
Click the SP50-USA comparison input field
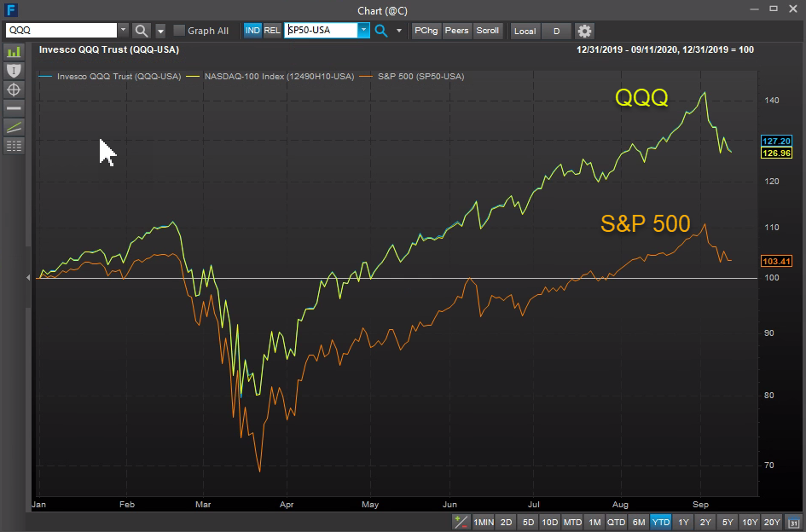(322, 31)
